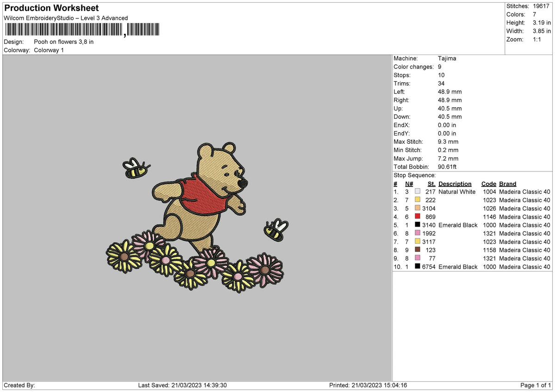Click the Up value 40.5 mm

point(450,109)
